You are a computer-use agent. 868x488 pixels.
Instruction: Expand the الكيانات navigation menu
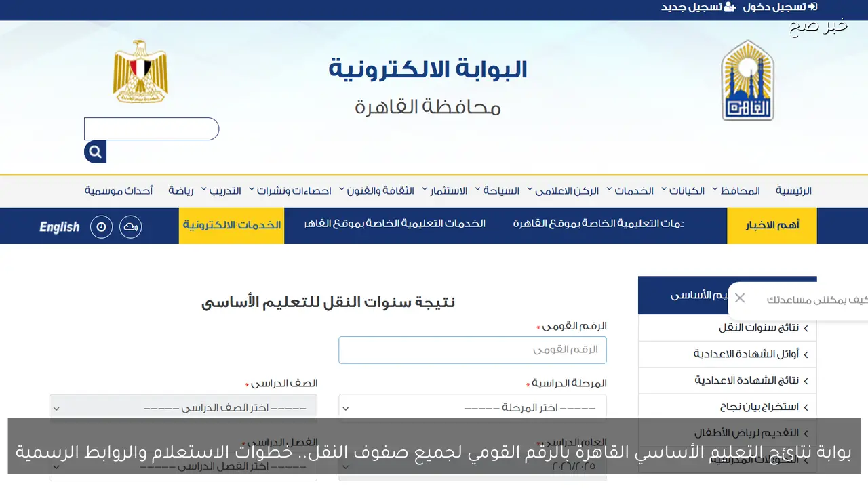click(x=688, y=190)
